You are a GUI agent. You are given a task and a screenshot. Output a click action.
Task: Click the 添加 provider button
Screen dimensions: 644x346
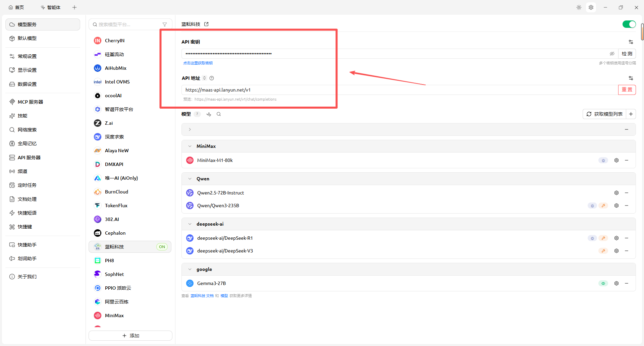(x=130, y=336)
